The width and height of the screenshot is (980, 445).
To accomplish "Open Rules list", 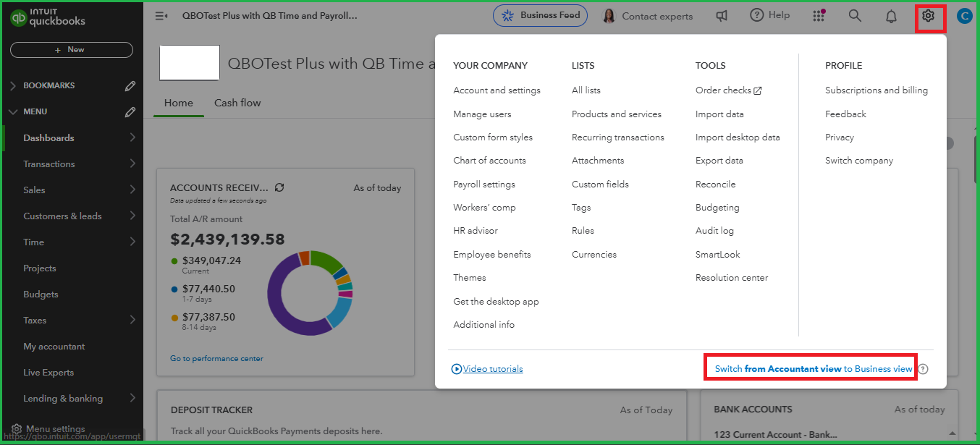I will 583,231.
